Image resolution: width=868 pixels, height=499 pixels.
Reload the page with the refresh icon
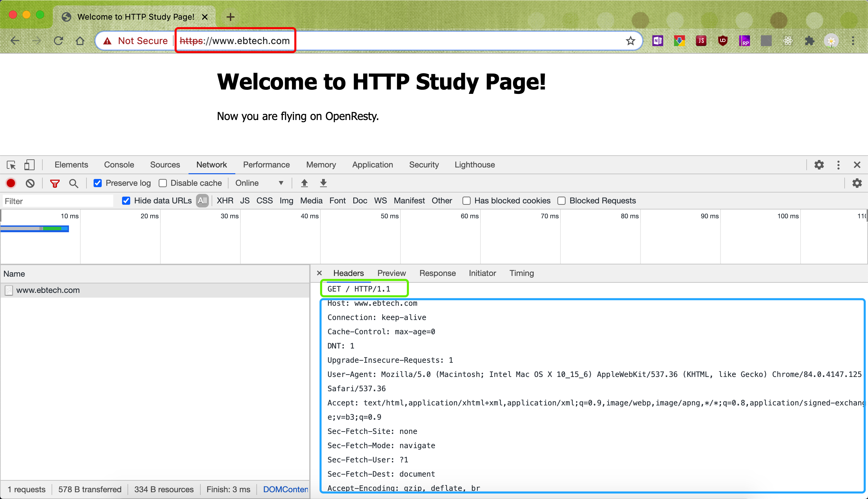[58, 41]
